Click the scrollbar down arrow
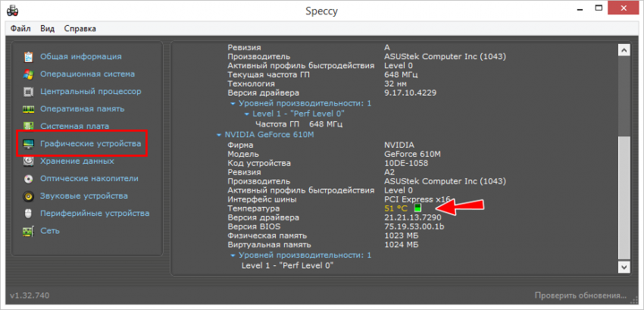This screenshot has height=310, width=644. [624, 268]
